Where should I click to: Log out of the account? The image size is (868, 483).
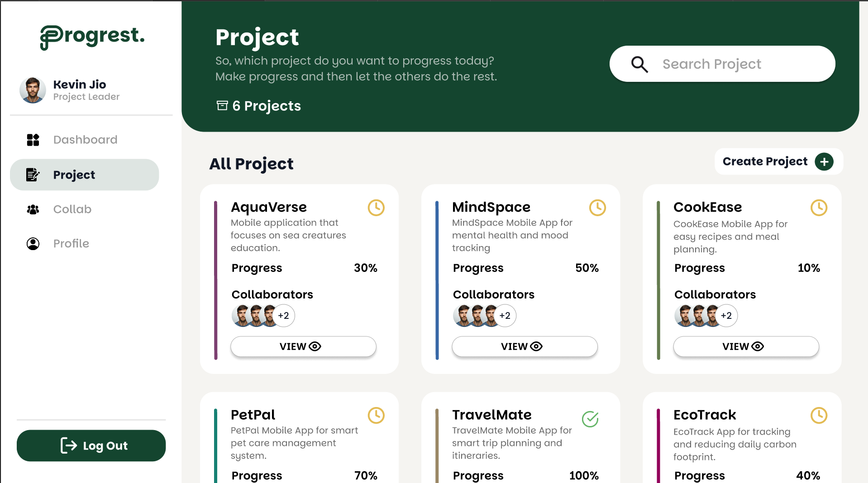[91, 445]
